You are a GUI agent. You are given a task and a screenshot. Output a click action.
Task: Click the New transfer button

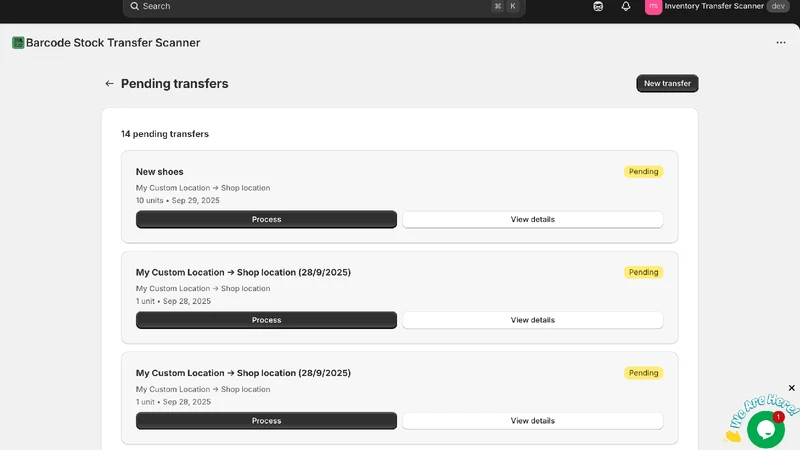pos(667,83)
